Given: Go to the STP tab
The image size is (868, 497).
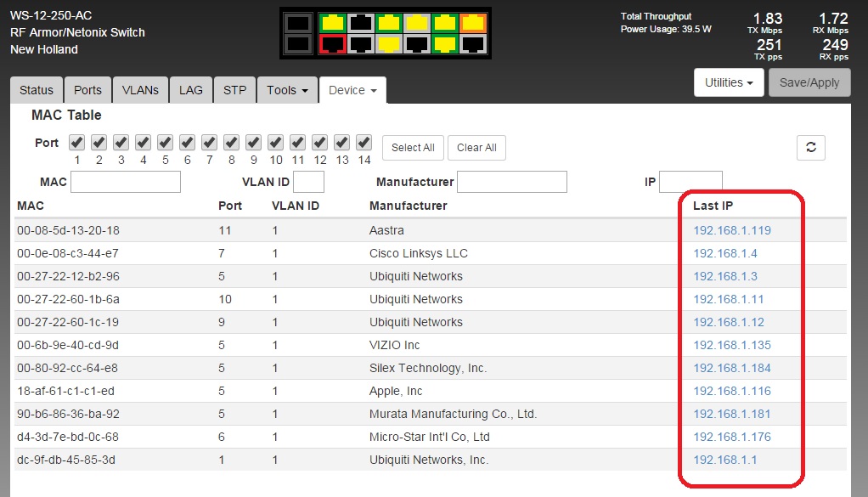Looking at the screenshot, I should [x=234, y=90].
